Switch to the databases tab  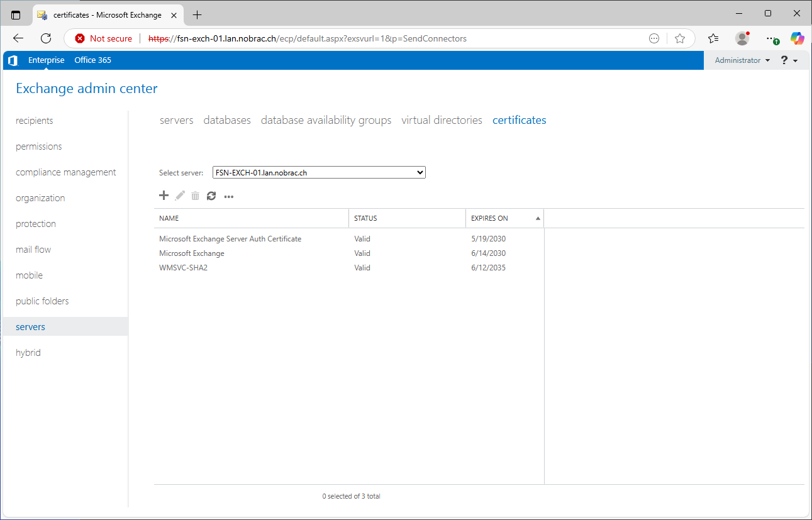tap(227, 120)
